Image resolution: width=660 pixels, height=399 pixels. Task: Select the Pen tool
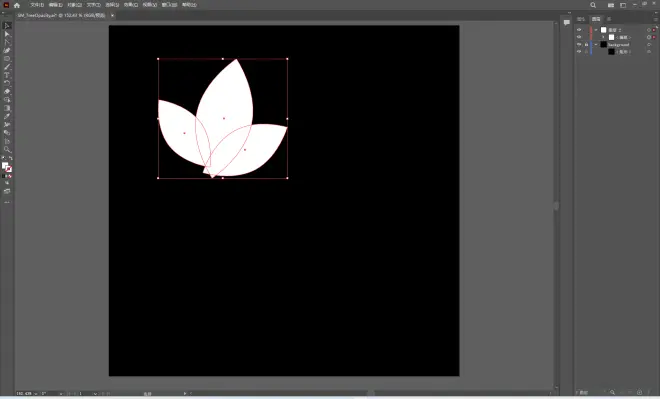click(x=7, y=51)
